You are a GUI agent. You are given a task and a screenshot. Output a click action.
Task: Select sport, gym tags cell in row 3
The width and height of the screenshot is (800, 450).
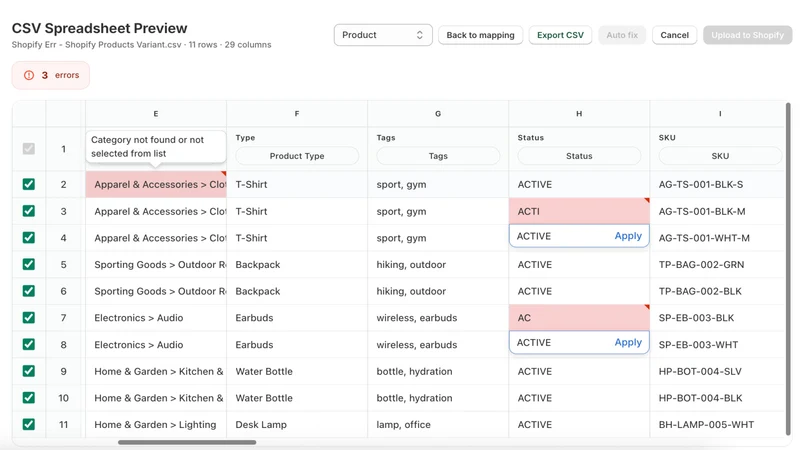pos(438,211)
